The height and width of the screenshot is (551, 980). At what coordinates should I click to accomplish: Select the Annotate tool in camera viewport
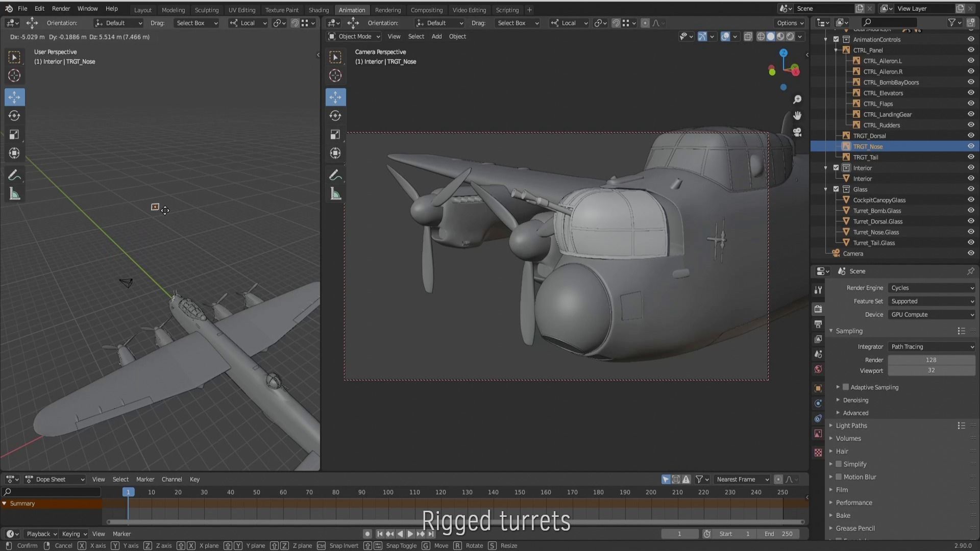[335, 176]
